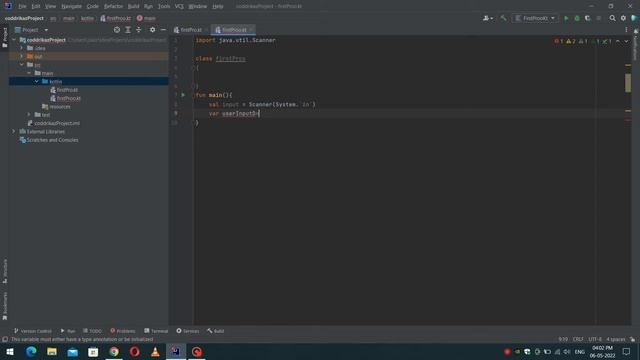Select Scratches and Consoles node
Viewport: 640px width, 360px height.
click(x=52, y=140)
